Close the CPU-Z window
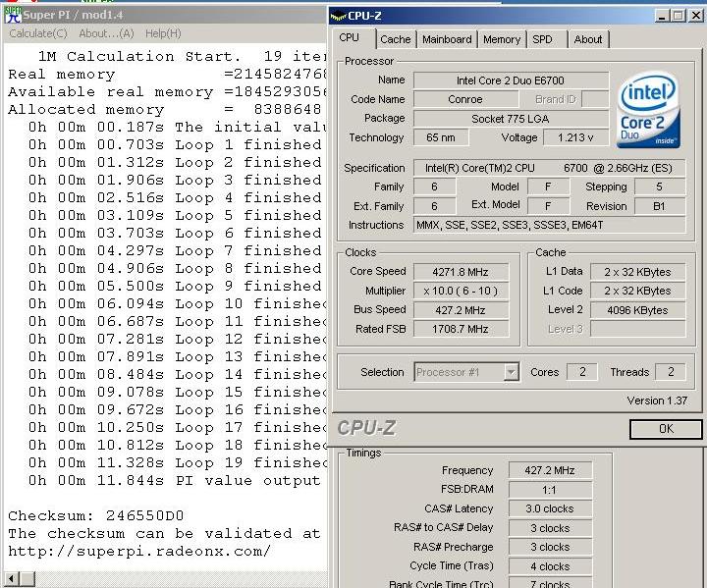This screenshot has height=588, width=707. [696, 17]
